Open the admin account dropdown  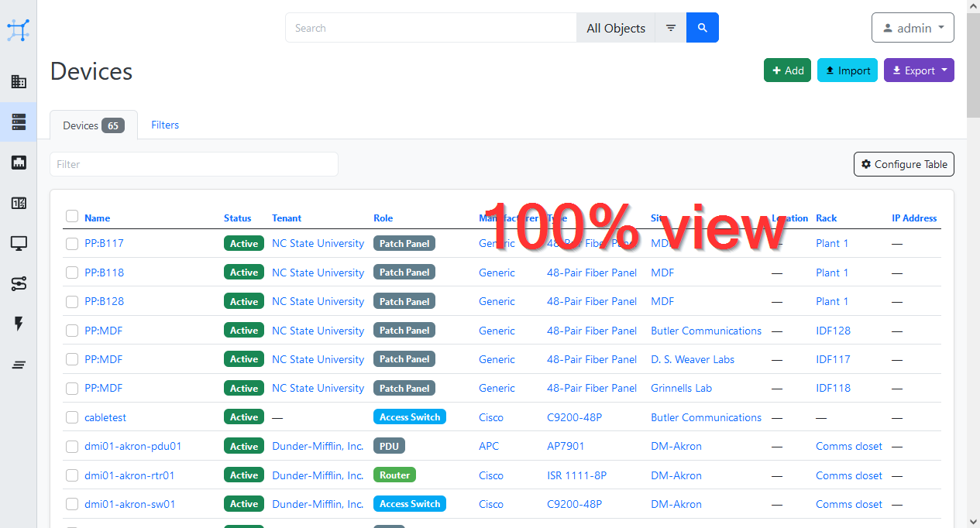(913, 27)
